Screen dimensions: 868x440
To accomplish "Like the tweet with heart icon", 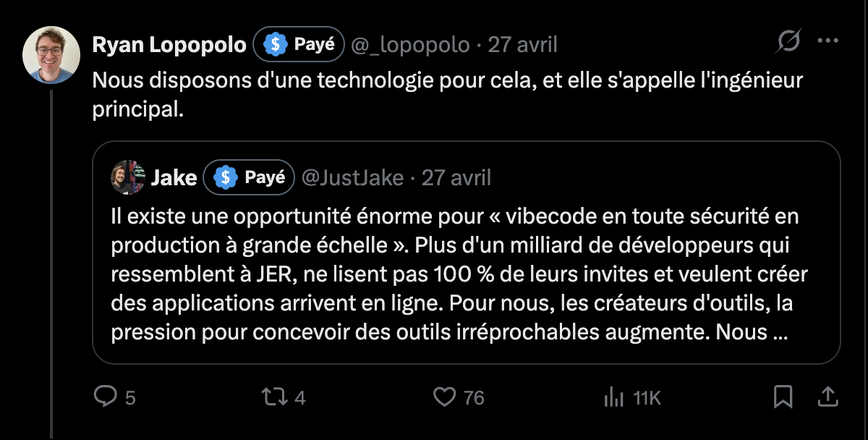I will point(443,397).
